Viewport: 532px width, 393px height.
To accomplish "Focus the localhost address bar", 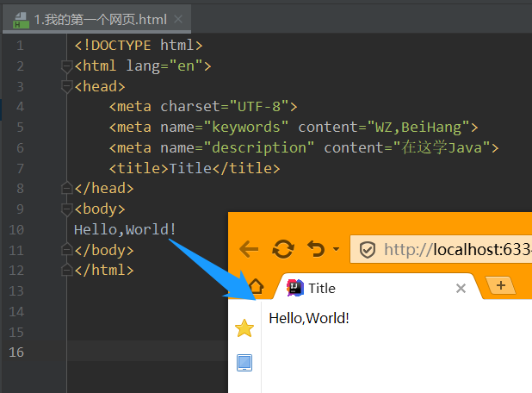I will tap(441, 249).
